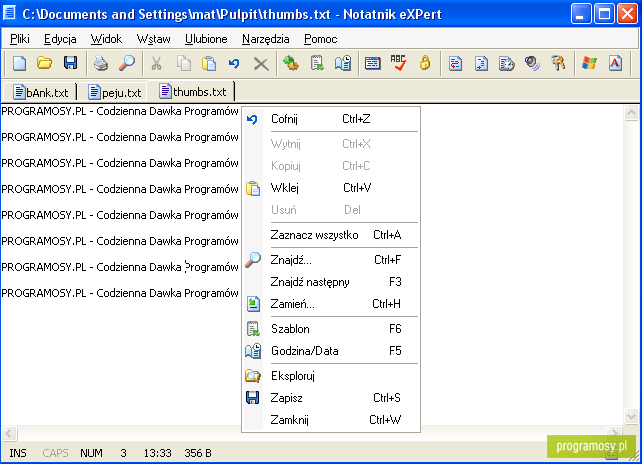Viewport: 642px width, 464px height.
Task: Insert template using toolbar template icon
Action: [x=317, y=63]
